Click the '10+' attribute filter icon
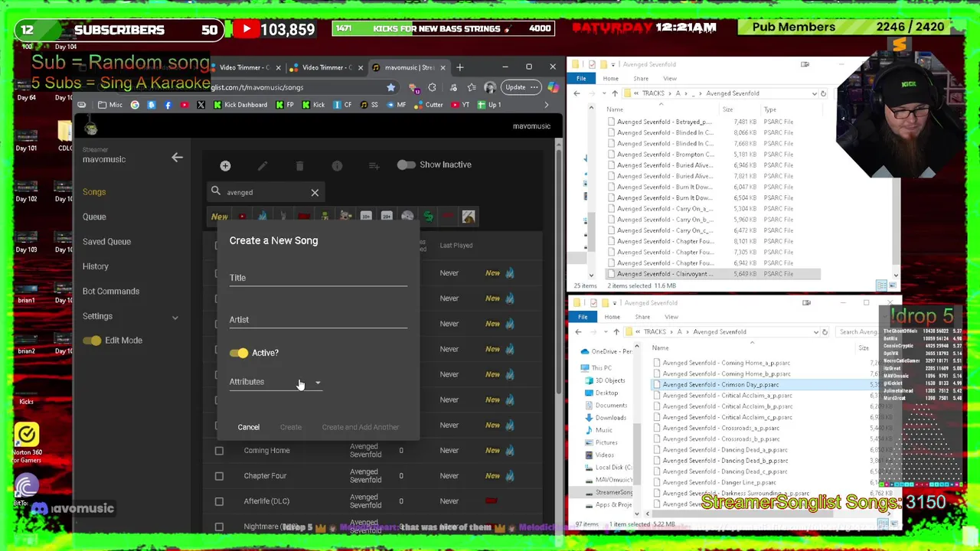 [366, 217]
